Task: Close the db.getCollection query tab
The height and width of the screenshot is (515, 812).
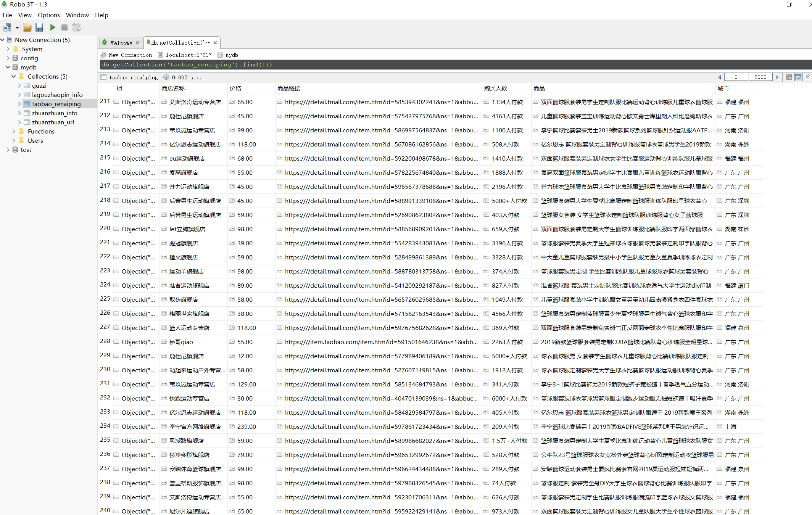Action: point(215,43)
